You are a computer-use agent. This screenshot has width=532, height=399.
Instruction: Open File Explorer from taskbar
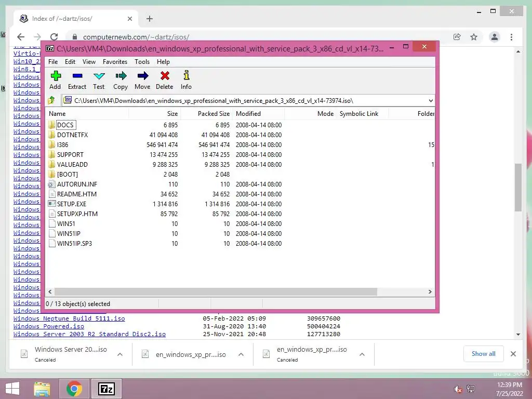tap(42, 389)
